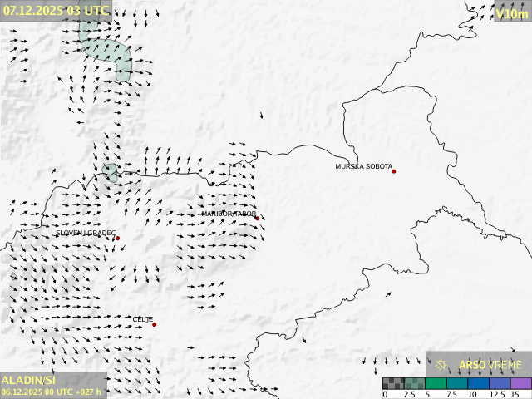Click the ARSO VREME logo text
Image resolution: width=532 pixels, height=399 pixels.
(x=490, y=365)
